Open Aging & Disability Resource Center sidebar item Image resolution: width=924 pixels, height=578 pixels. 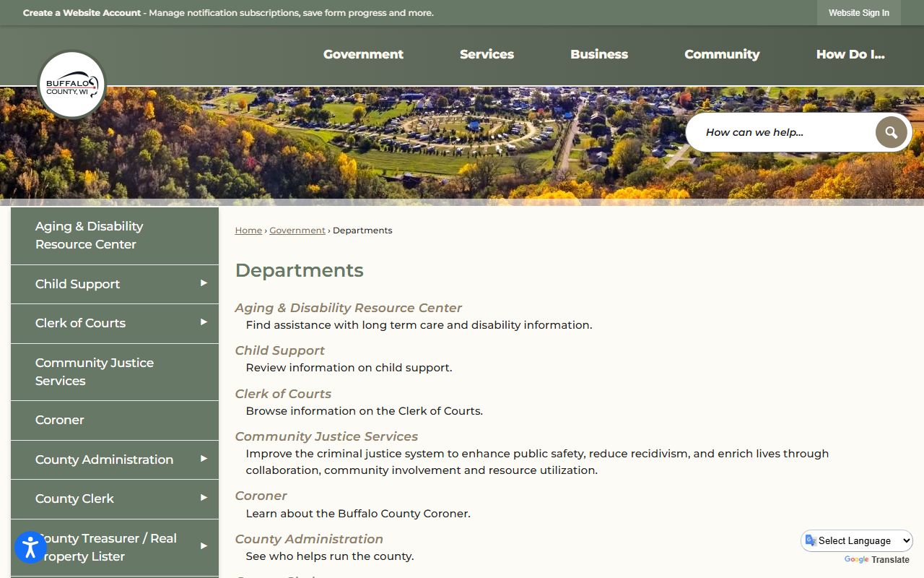click(115, 236)
